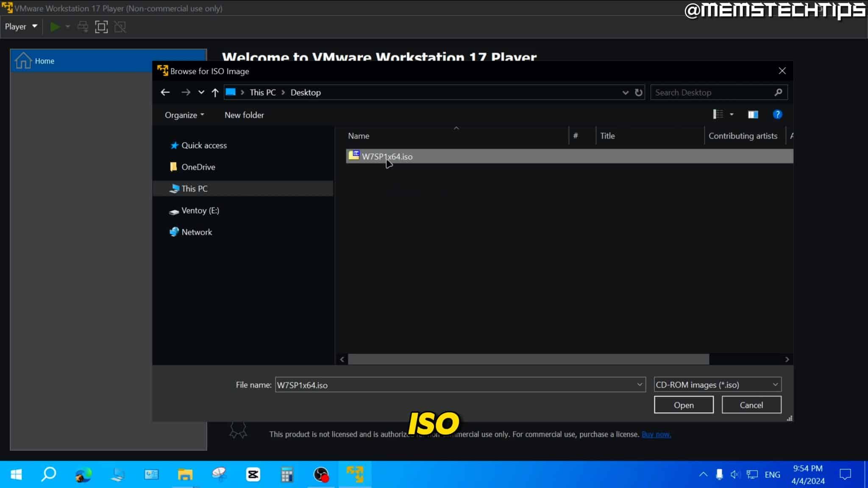Go back with the left arrow
The image size is (868, 488).
point(165,92)
